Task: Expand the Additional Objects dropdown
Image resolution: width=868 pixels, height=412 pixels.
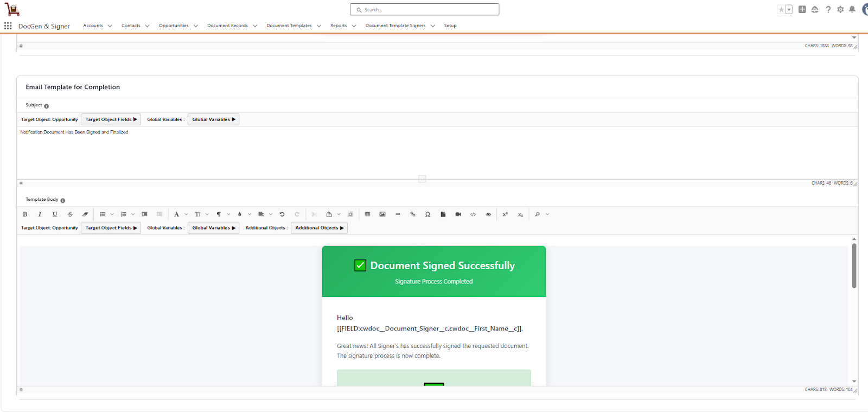Action: [x=319, y=228]
